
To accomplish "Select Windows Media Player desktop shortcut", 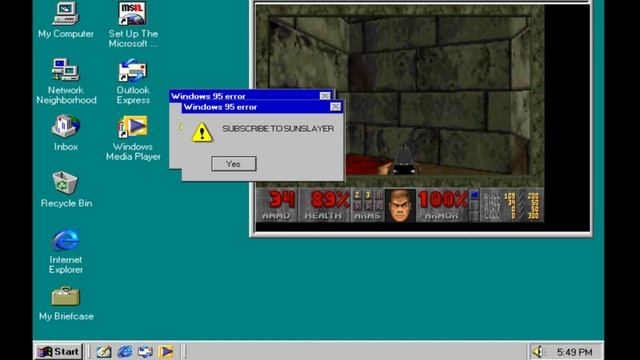I will click(133, 138).
